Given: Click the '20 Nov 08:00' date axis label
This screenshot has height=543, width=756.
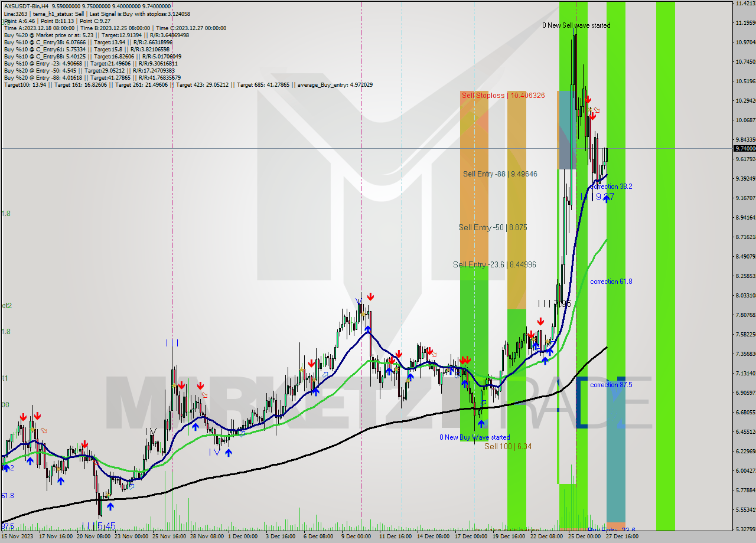Looking at the screenshot, I should pyautogui.click(x=93, y=537).
